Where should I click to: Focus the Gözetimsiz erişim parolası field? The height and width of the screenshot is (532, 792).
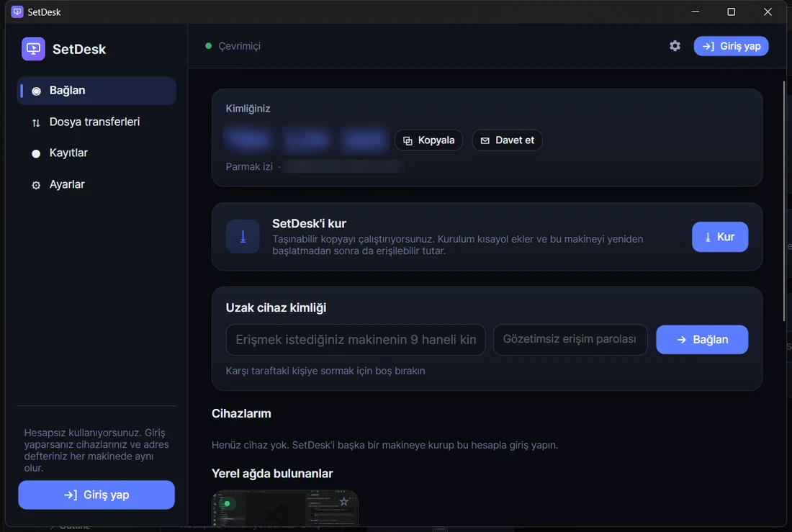point(570,340)
